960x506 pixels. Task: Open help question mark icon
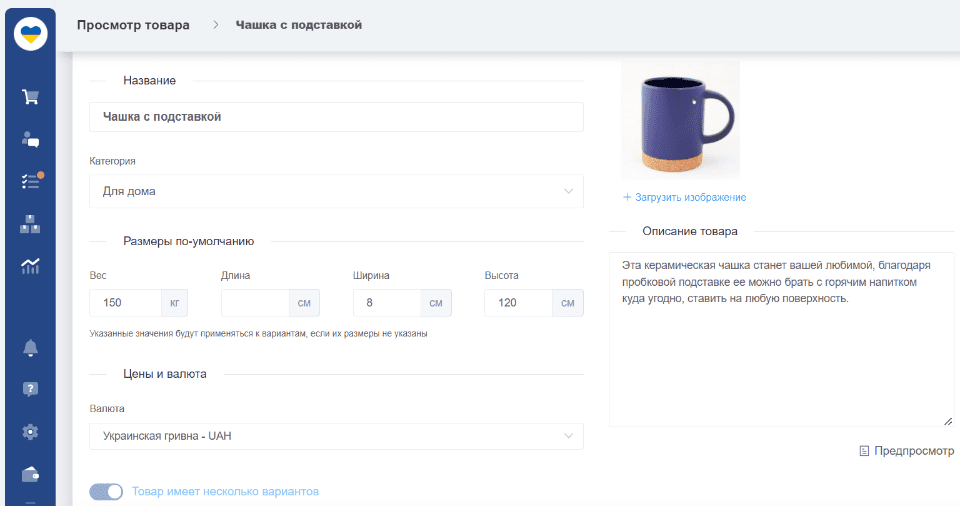click(30, 390)
